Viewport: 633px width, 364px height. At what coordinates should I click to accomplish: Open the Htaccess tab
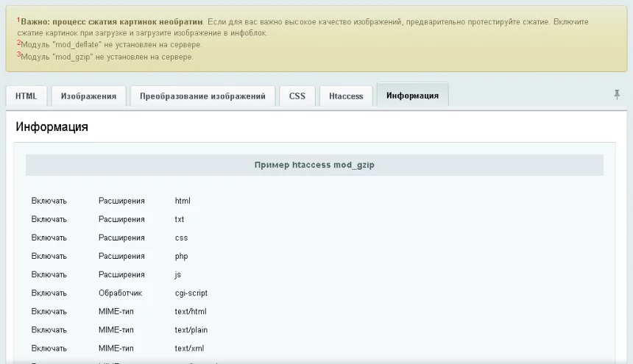click(x=346, y=96)
